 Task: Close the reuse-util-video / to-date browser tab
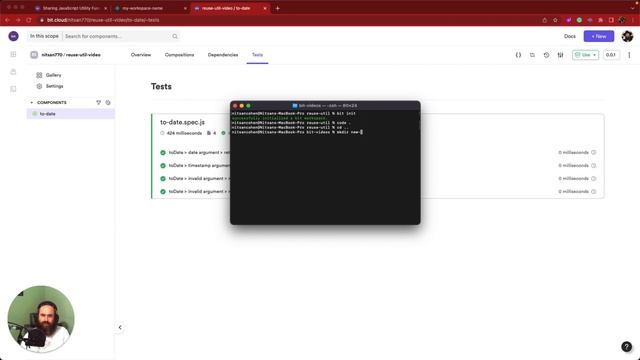(264, 8)
